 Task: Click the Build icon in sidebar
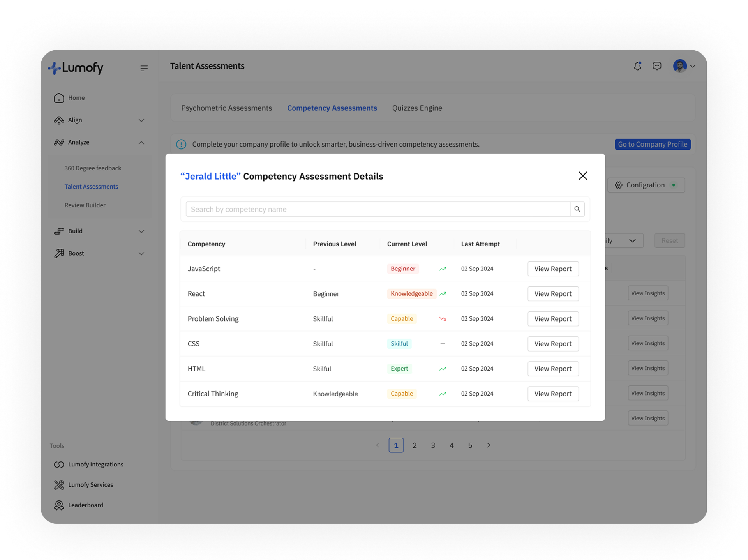pyautogui.click(x=59, y=231)
